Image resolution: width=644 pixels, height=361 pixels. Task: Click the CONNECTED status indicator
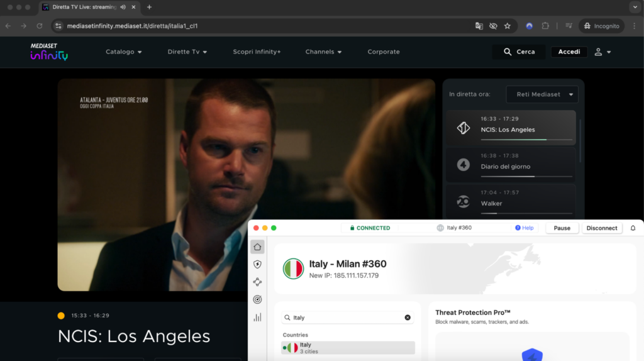point(370,228)
